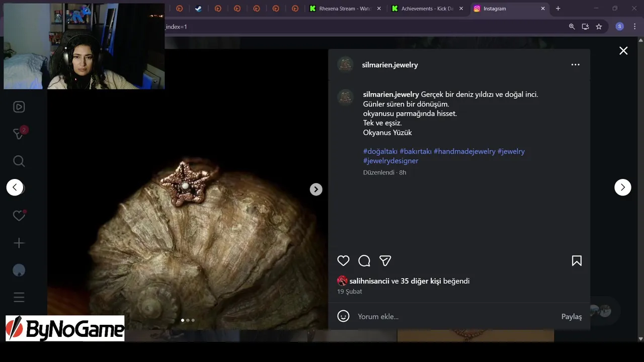Close the Rhexena Stream tab
The height and width of the screenshot is (362, 644).
click(379, 9)
